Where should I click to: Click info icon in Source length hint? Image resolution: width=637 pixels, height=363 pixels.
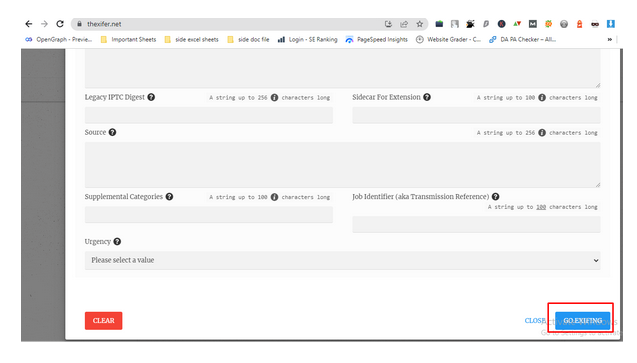pos(542,133)
